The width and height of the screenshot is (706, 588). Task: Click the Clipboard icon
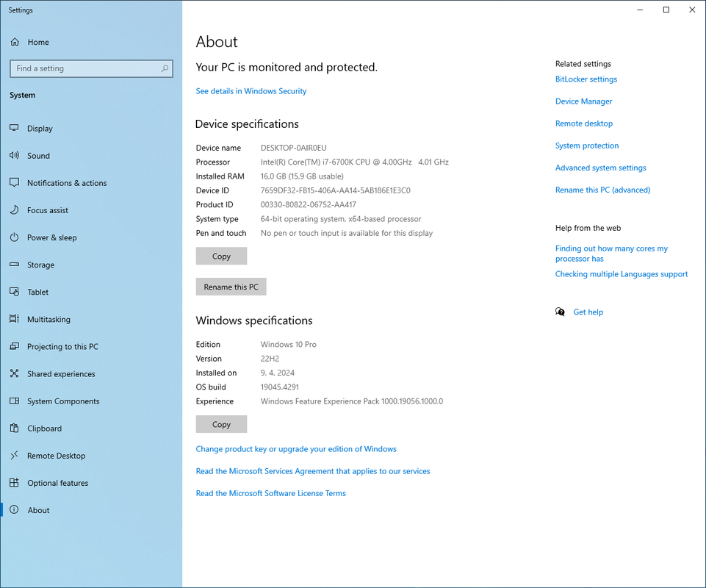(x=15, y=428)
